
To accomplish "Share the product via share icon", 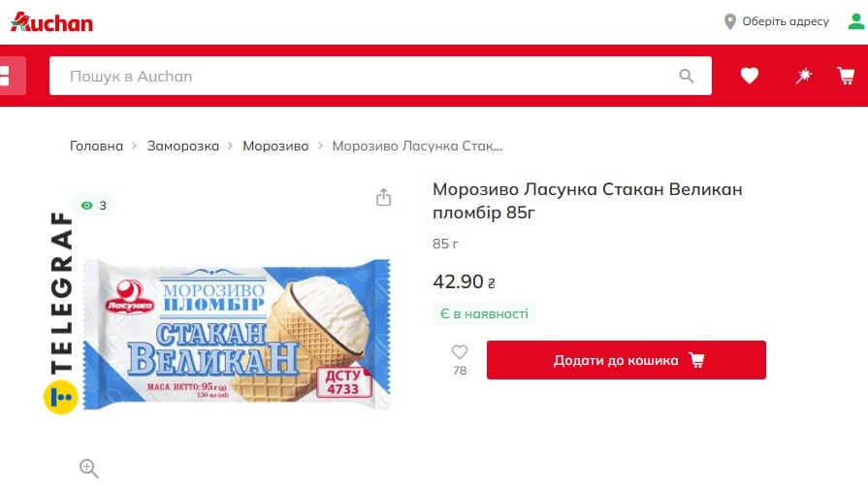I will pyautogui.click(x=383, y=197).
